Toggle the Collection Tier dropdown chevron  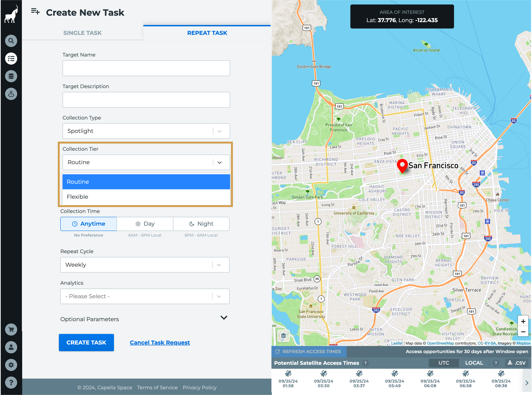click(x=220, y=163)
